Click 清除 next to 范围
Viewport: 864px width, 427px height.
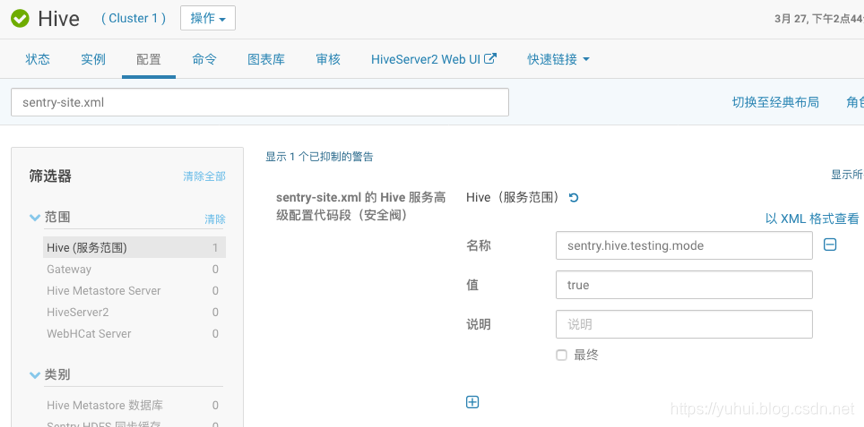215,219
